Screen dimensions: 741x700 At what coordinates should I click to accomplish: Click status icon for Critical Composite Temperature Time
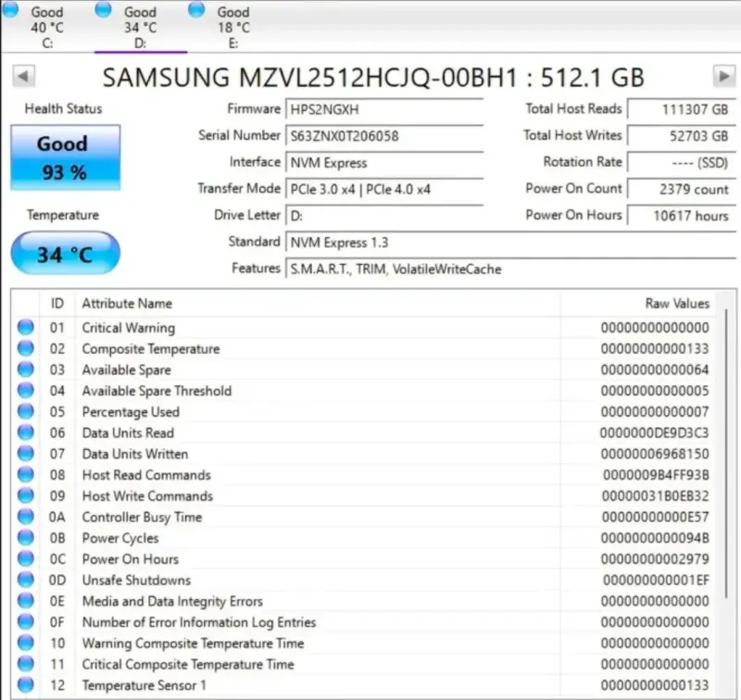click(26, 664)
